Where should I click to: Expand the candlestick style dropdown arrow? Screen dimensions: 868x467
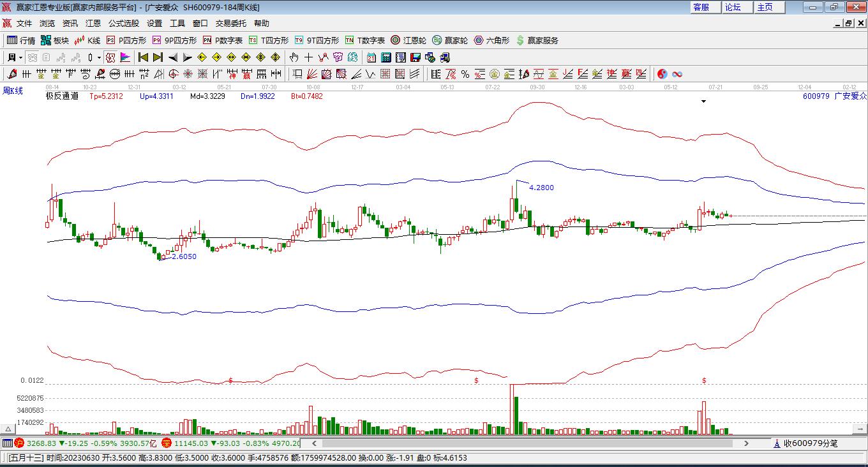pos(99,57)
